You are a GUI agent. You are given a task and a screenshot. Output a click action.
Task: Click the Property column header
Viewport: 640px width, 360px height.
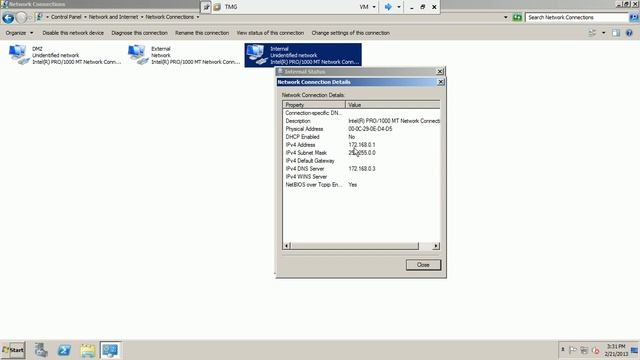pyautogui.click(x=314, y=105)
